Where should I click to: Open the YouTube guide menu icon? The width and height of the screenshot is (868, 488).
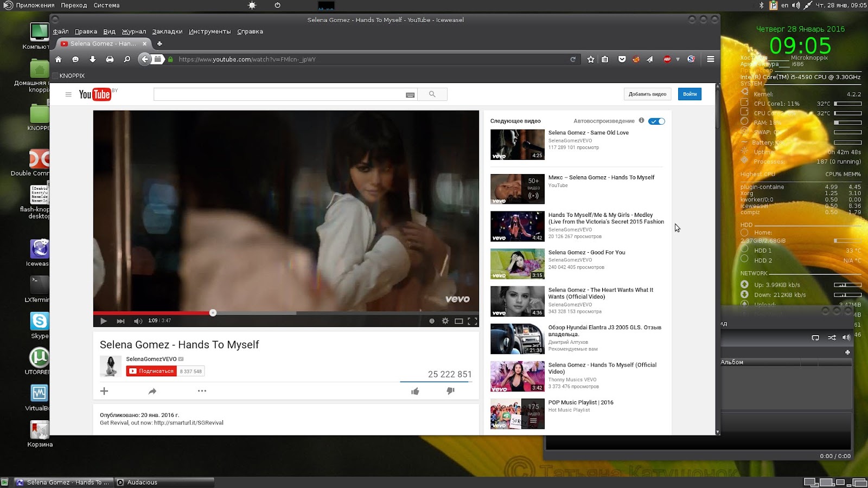68,94
